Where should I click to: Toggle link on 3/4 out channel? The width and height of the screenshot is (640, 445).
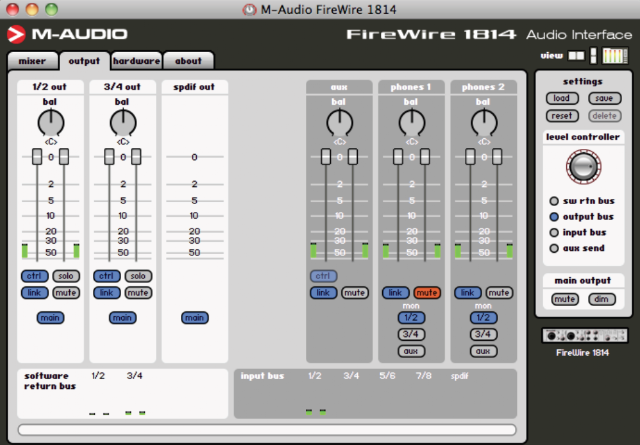[107, 293]
